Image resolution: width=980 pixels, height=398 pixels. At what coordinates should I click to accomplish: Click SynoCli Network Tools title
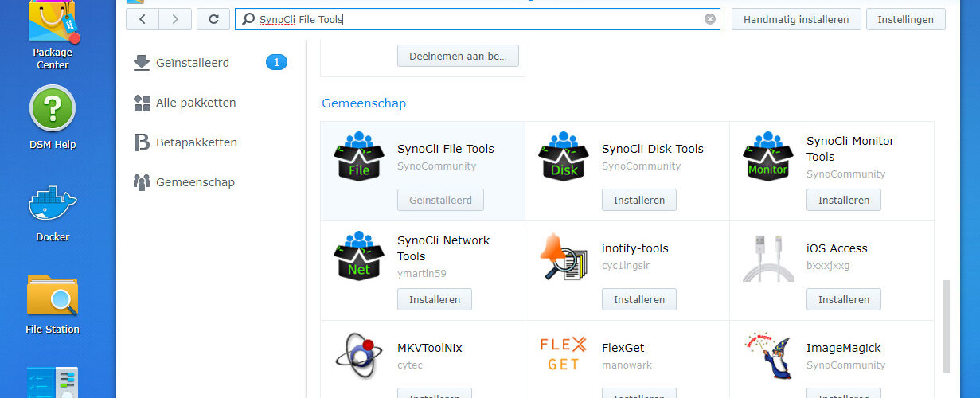coord(443,248)
